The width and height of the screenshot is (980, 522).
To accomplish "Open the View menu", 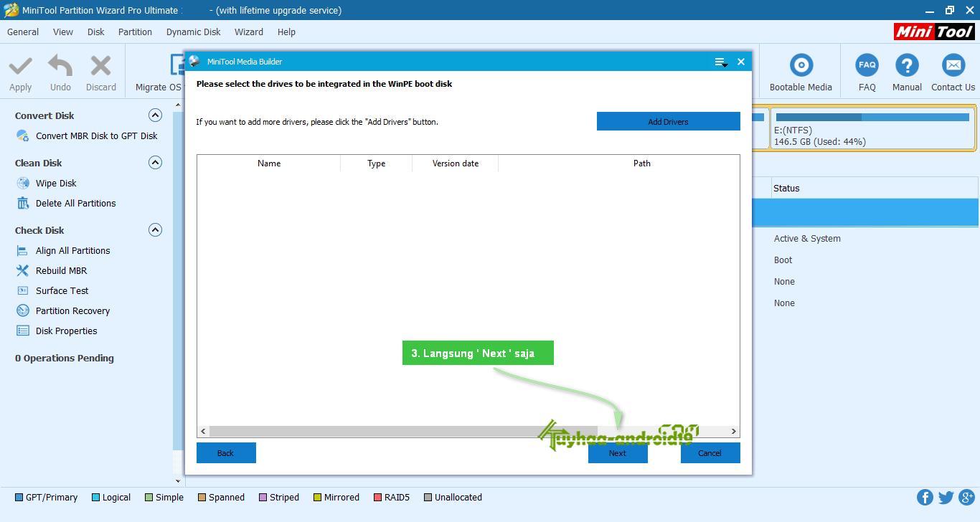I will coord(63,32).
